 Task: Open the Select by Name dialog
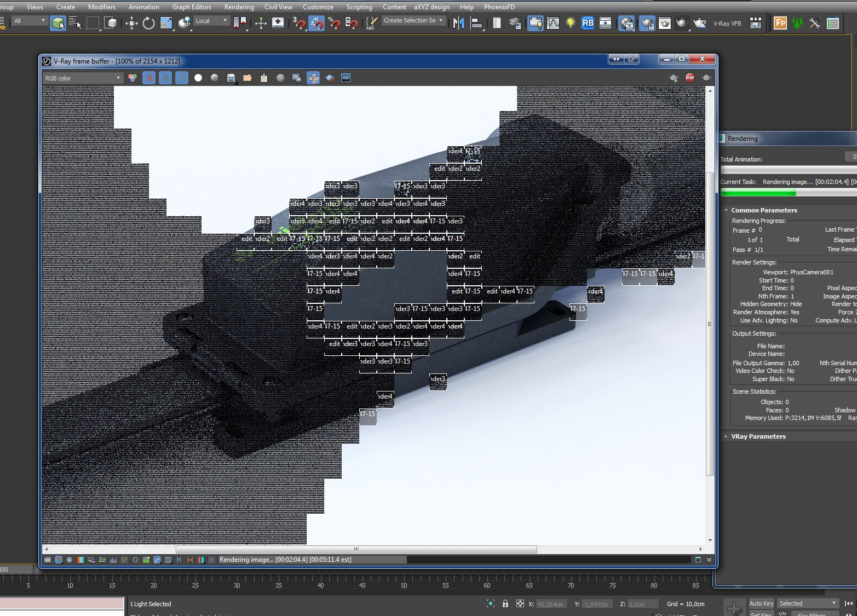pos(74,24)
